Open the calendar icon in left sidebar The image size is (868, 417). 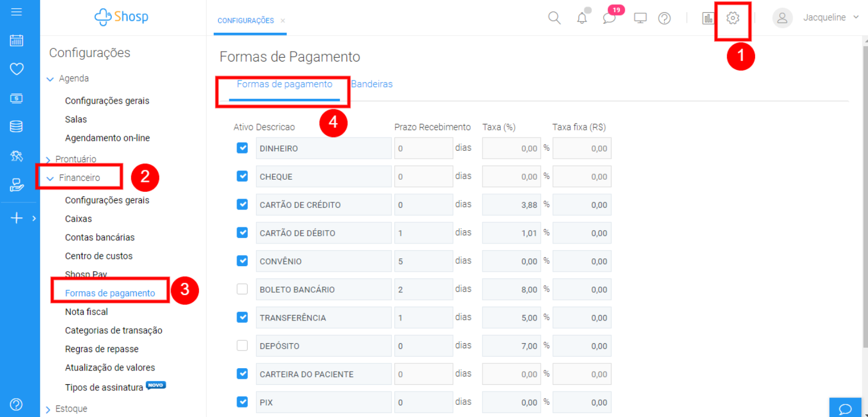point(17,40)
